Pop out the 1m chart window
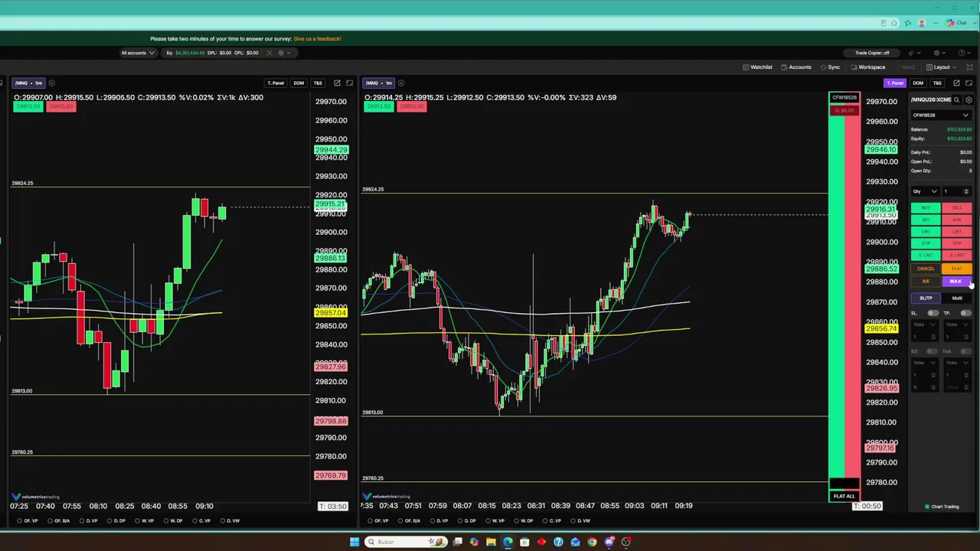The height and width of the screenshot is (551, 980). point(956,83)
